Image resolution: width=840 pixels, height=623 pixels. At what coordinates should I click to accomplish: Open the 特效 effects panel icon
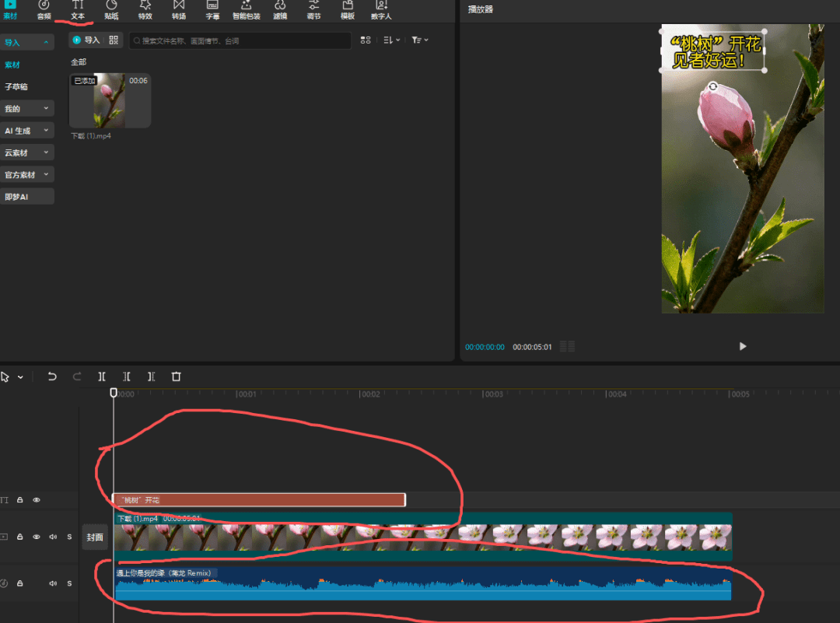[145, 9]
